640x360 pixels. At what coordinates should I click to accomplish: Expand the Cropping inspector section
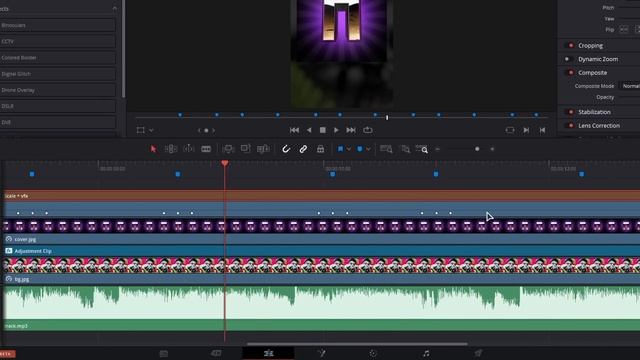[x=591, y=46]
